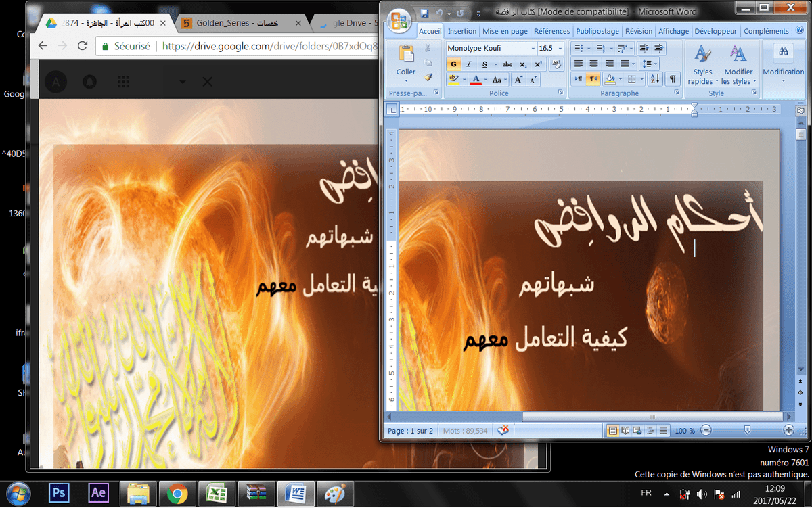Open the Styles rapides gallery
The height and width of the screenshot is (514, 812).
tap(703, 65)
